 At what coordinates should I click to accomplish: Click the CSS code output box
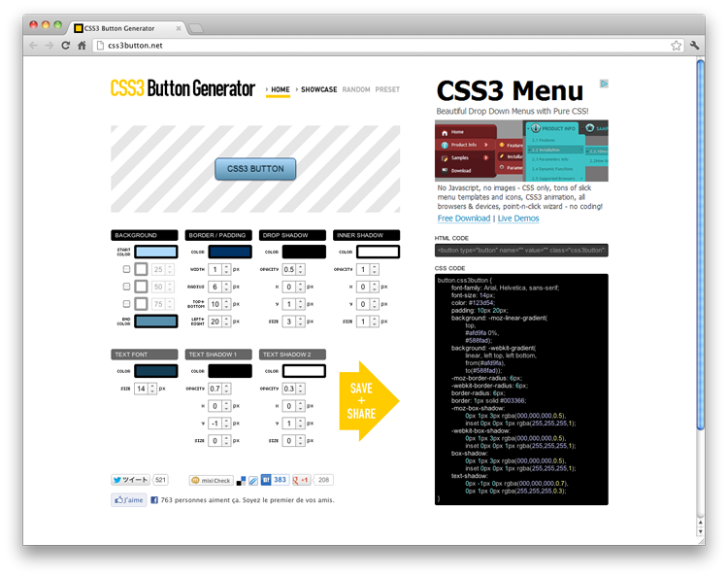click(521, 390)
